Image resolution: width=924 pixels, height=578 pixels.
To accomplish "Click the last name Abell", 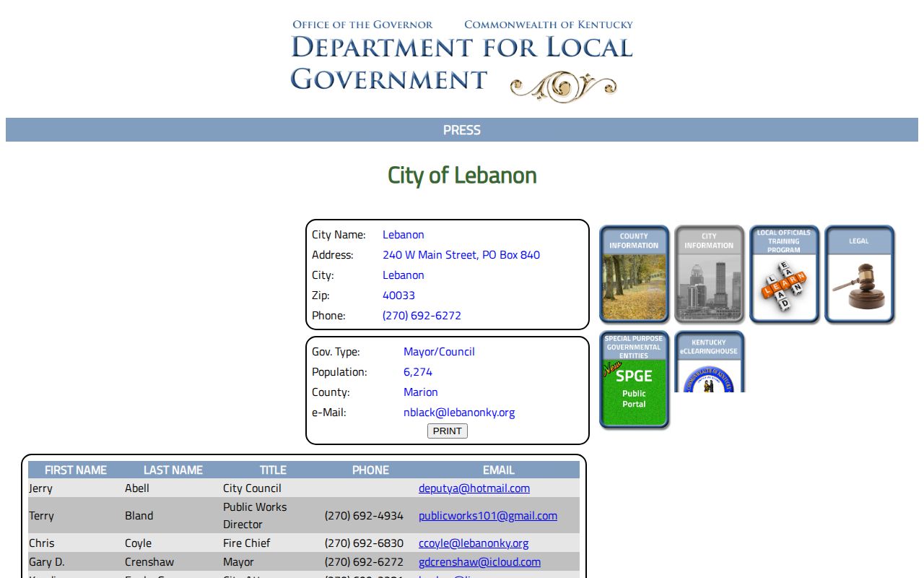I will pyautogui.click(x=137, y=488).
